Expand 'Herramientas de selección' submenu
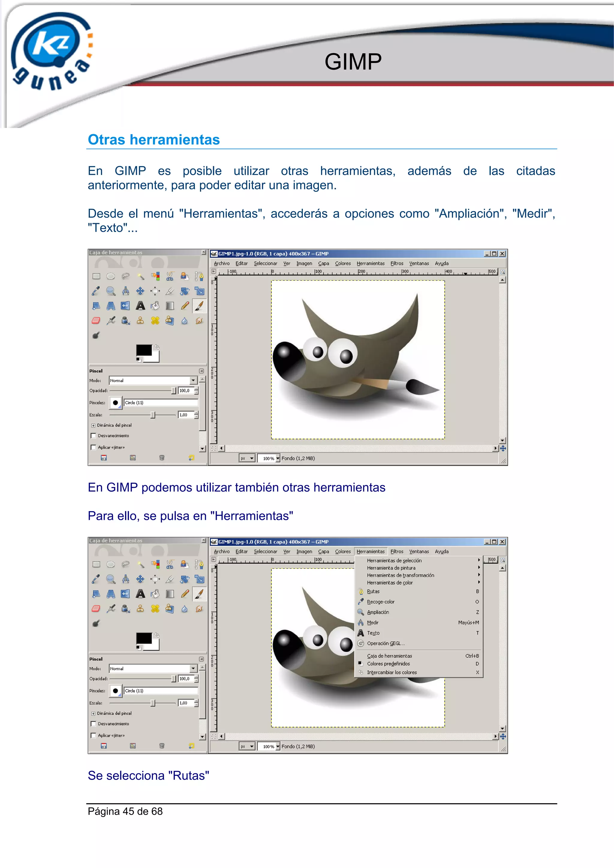Image resolution: width=614 pixels, height=868 pixels. click(419, 560)
